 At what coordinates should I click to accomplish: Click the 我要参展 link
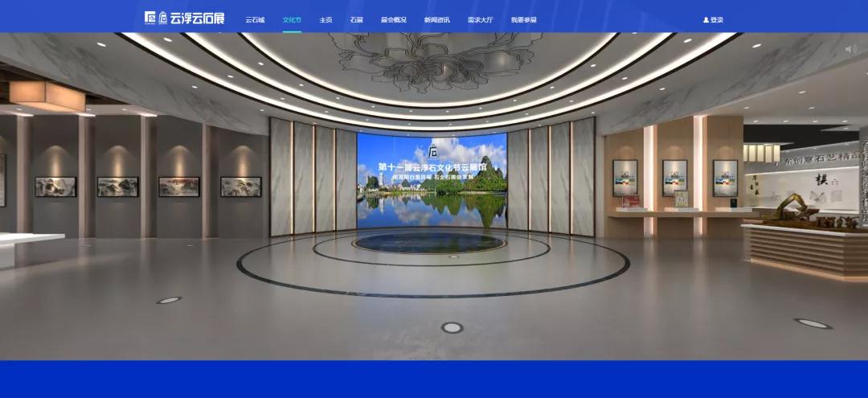click(x=523, y=20)
